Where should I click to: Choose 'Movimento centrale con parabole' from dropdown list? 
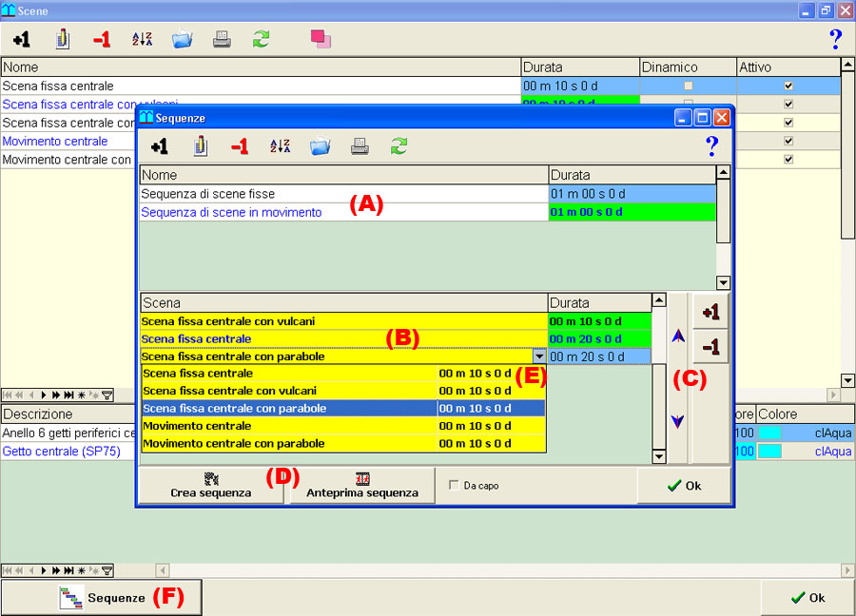click(344, 444)
